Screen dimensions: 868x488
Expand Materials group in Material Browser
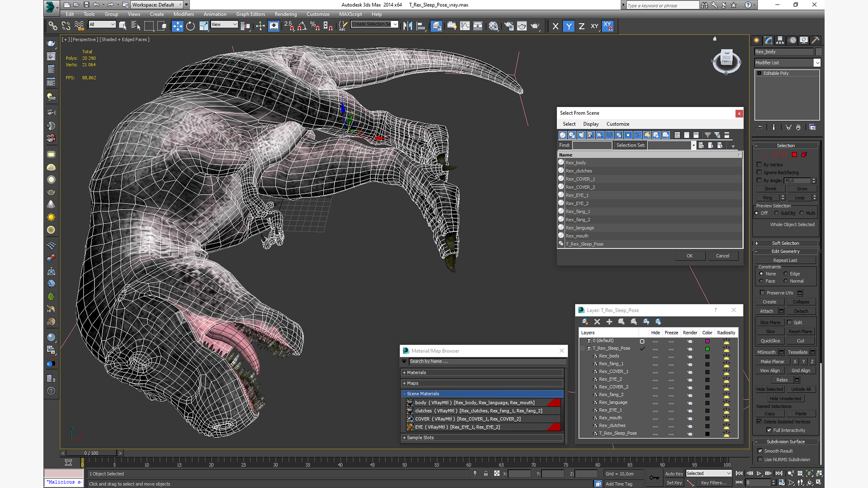tap(482, 373)
